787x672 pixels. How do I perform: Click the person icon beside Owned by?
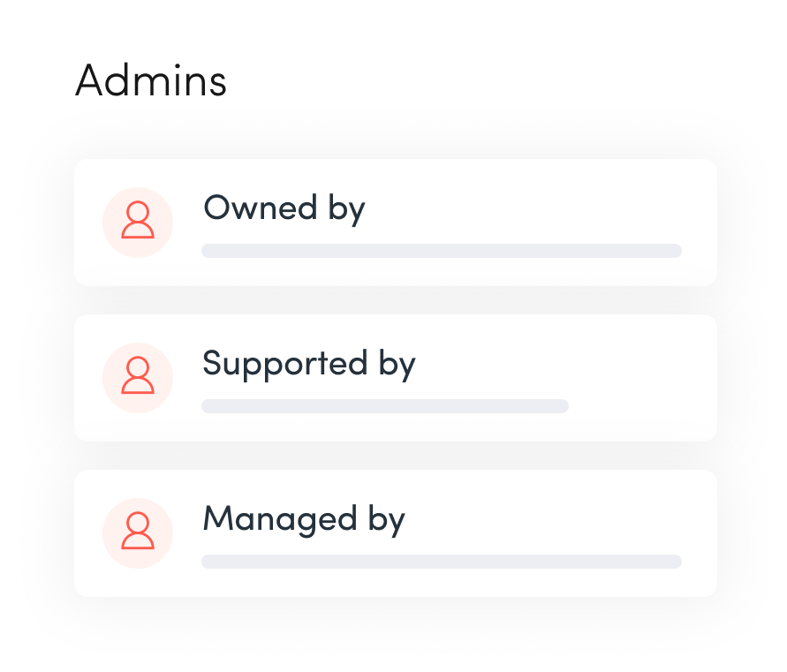138,222
